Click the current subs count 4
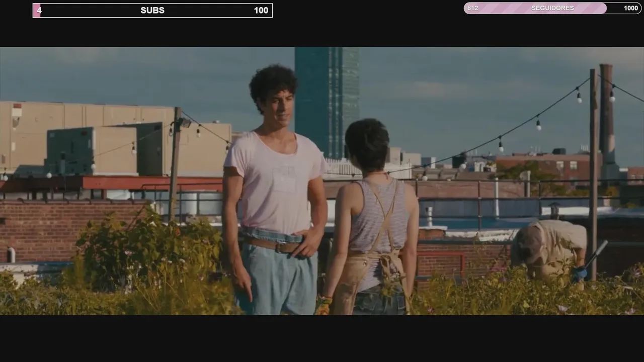Image resolution: width=644 pixels, height=362 pixels. (39, 11)
